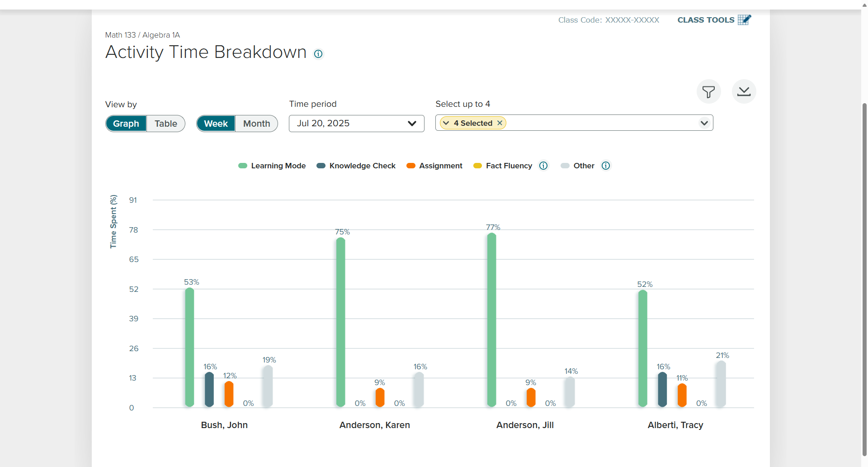Expand the student selection dropdown arrow
The image size is (868, 467).
pos(704,123)
